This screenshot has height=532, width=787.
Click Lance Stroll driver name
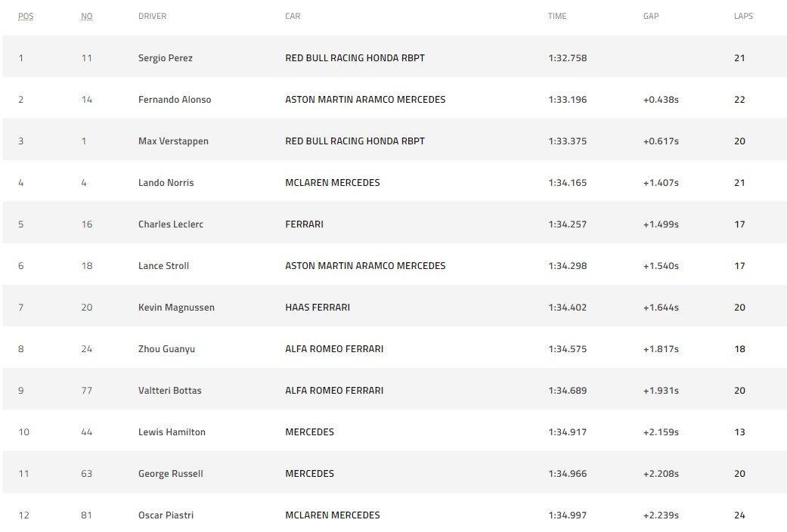pyautogui.click(x=163, y=266)
